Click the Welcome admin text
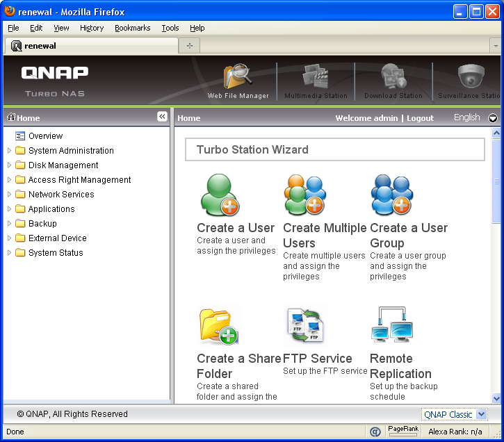Viewport: 504px width, 442px height. click(x=366, y=118)
